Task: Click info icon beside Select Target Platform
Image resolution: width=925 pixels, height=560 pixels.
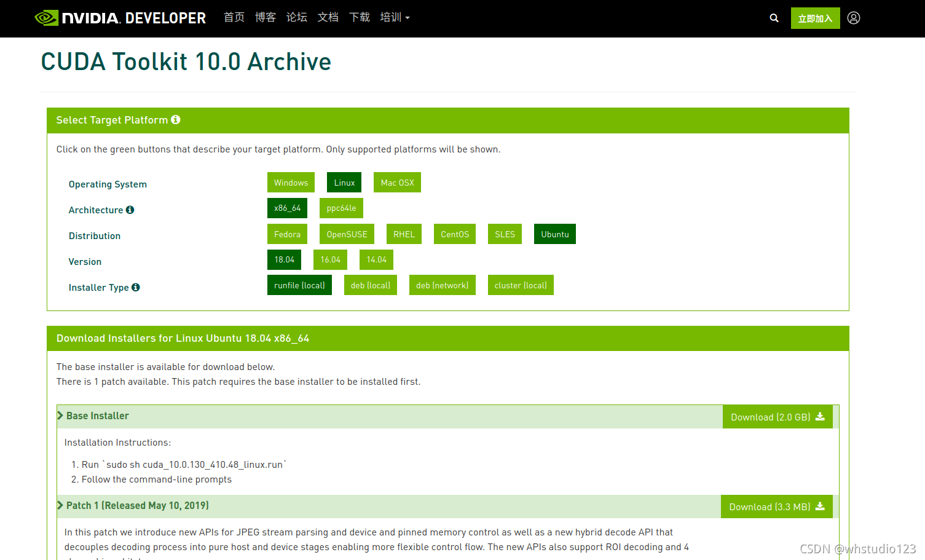Action: point(176,120)
